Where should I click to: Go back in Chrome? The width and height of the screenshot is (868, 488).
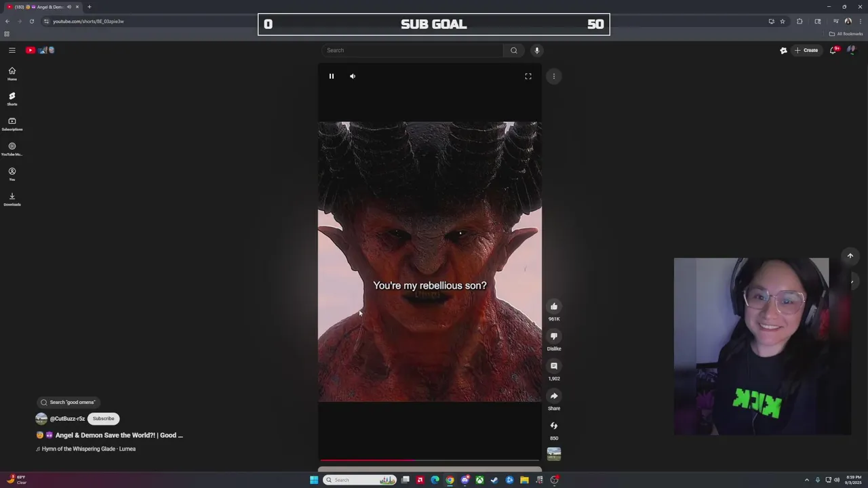[7, 21]
